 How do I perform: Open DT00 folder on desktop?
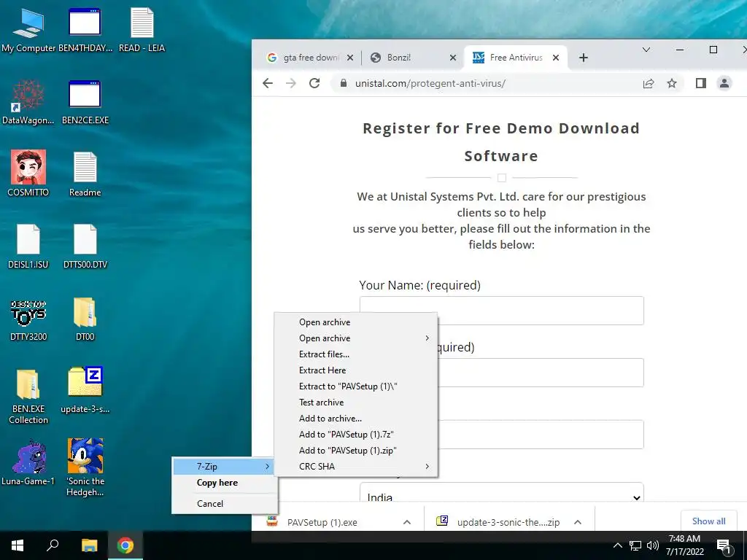point(85,319)
